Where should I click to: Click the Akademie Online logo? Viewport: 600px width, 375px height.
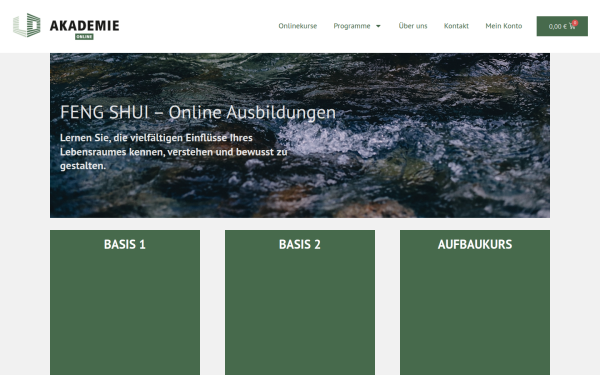[66, 26]
